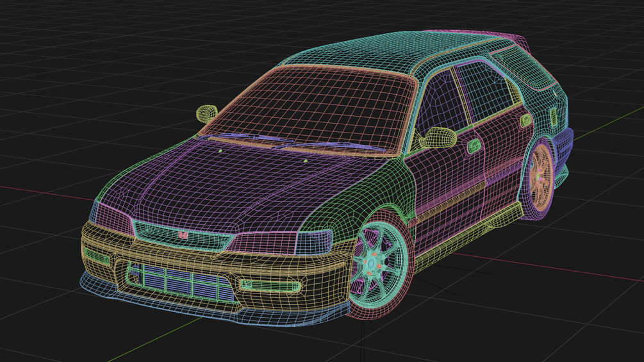Select the green fog light nearest the front wheel
644x362 pixels.
pyautogui.click(x=270, y=286)
